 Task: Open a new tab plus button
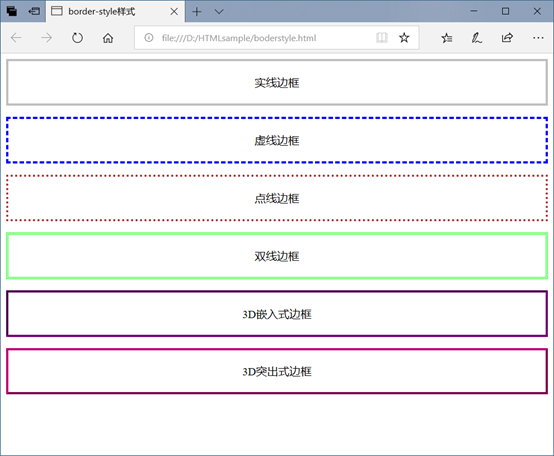pyautogui.click(x=197, y=12)
